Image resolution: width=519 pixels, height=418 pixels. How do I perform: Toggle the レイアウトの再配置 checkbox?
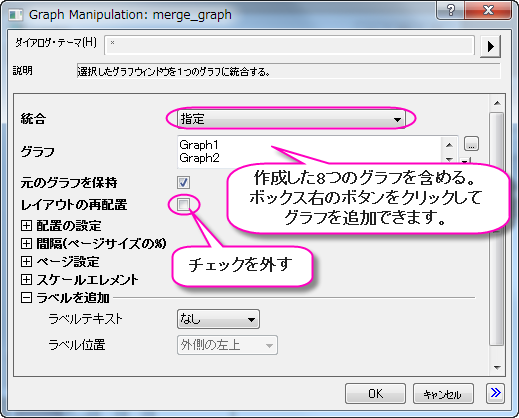[x=183, y=204]
